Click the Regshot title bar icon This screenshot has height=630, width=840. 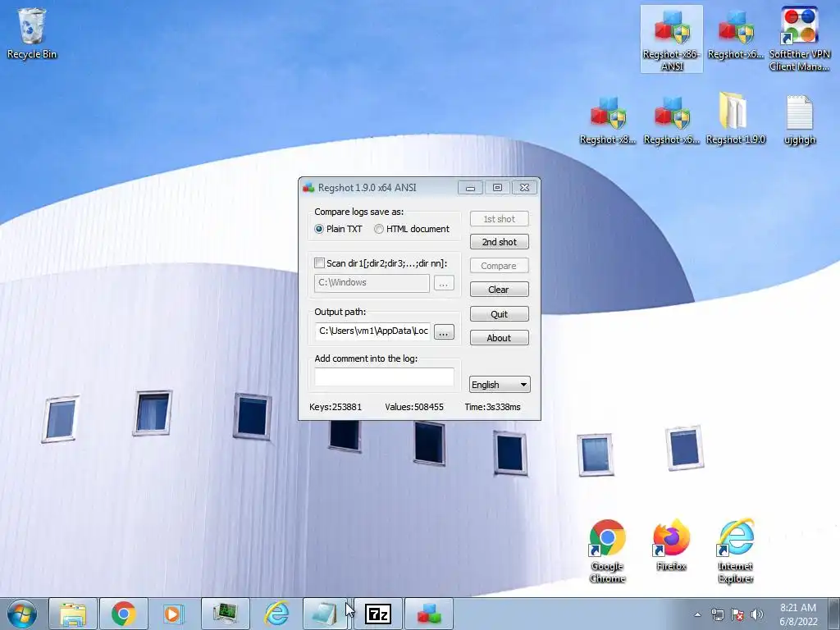(308, 188)
